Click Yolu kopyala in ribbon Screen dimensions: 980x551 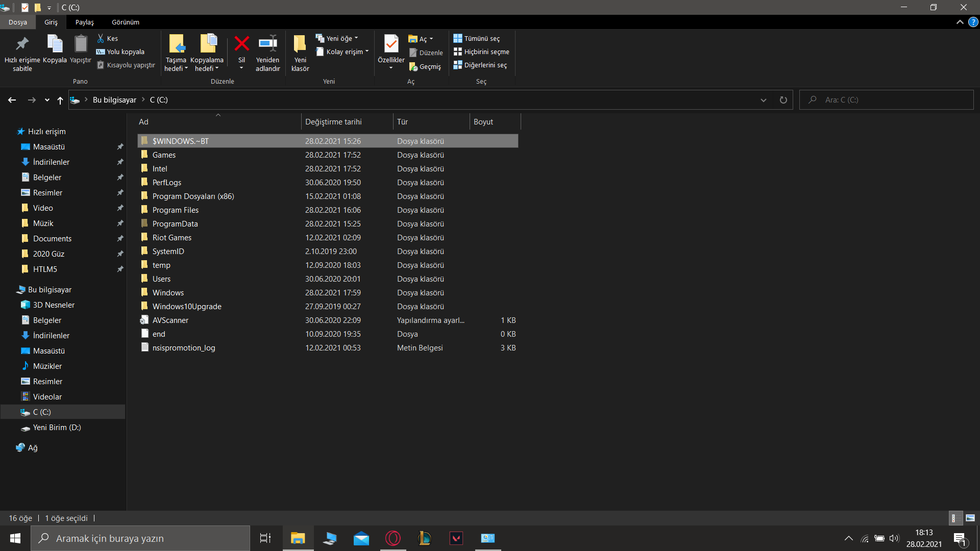120,52
